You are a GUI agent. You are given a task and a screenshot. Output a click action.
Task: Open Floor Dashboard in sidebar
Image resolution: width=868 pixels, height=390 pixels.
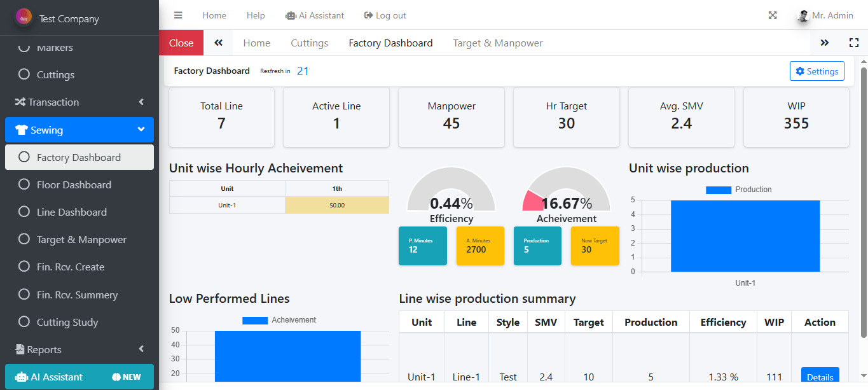(x=79, y=185)
